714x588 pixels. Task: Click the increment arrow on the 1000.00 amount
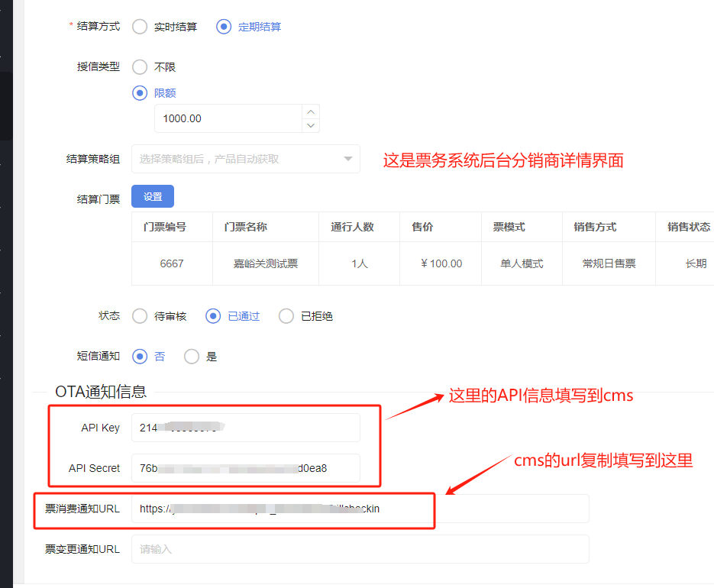310,113
